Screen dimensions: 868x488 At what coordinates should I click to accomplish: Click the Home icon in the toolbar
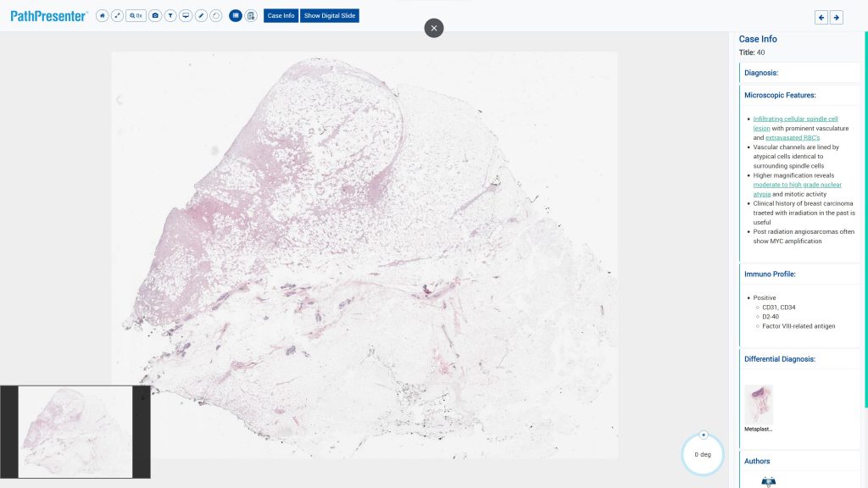(102, 16)
